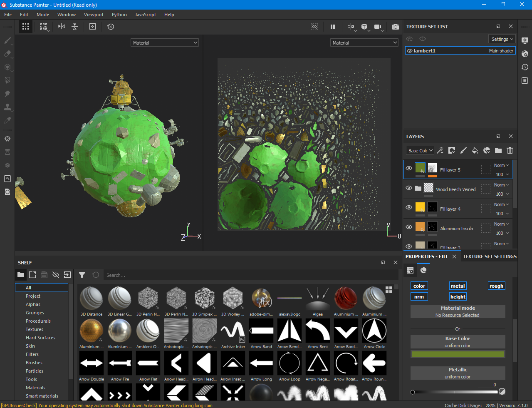Open the History panel icon
The image size is (532, 408).
525,67
